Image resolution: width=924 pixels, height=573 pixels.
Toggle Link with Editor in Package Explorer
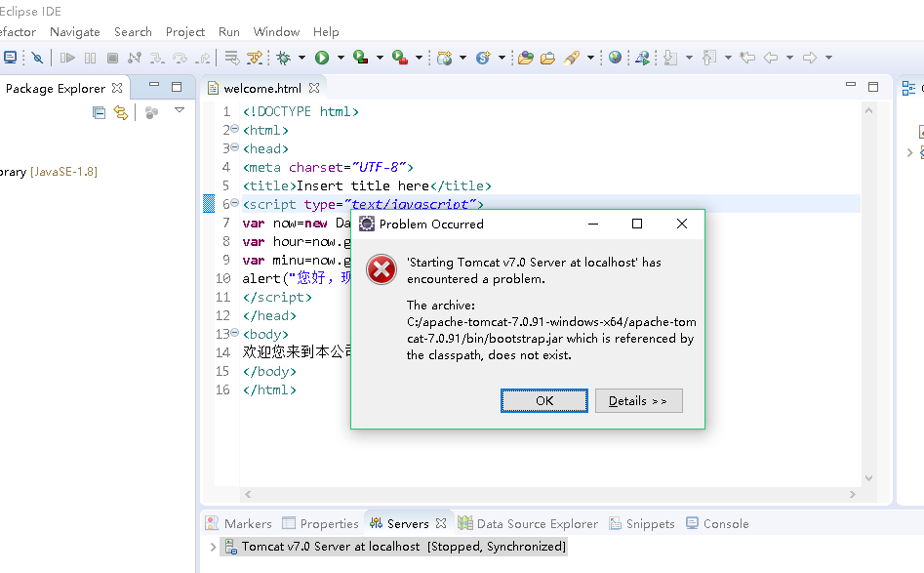(x=121, y=112)
